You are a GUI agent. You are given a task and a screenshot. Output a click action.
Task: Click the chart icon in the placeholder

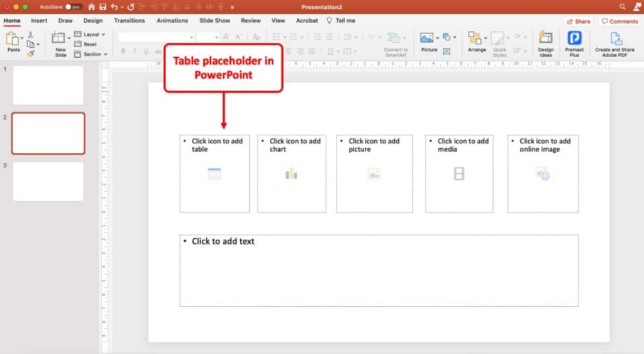(x=291, y=174)
